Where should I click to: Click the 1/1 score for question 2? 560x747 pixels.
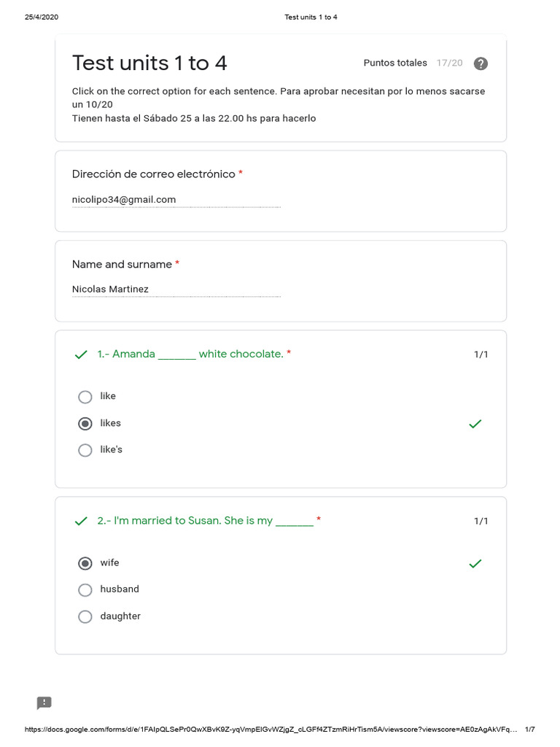[x=481, y=521]
